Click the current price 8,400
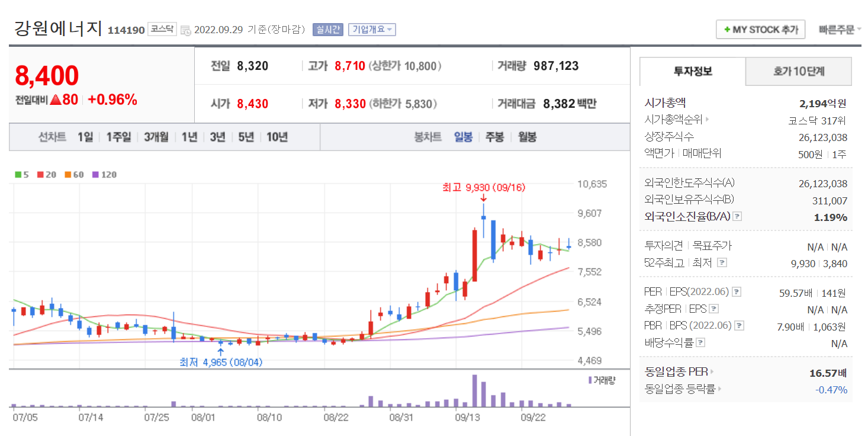The height and width of the screenshot is (436, 868). click(47, 76)
